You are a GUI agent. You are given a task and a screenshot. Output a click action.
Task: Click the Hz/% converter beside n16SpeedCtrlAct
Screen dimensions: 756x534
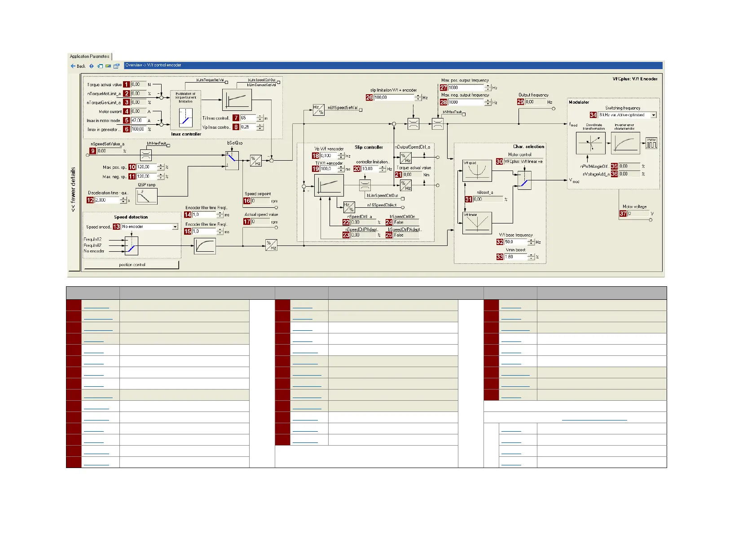(x=349, y=207)
